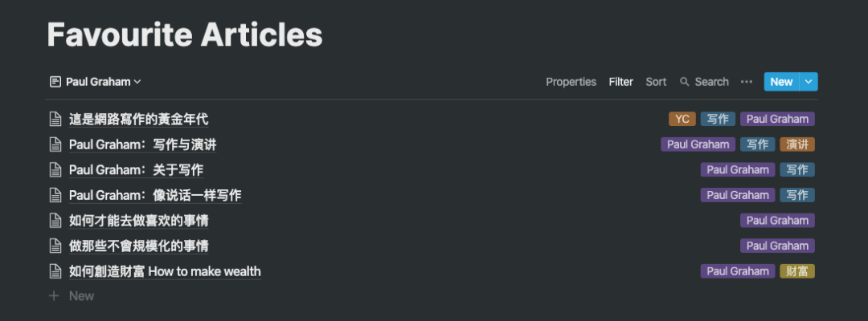Expand the Paul Graham view switcher chevron
868x321 pixels.
point(137,82)
